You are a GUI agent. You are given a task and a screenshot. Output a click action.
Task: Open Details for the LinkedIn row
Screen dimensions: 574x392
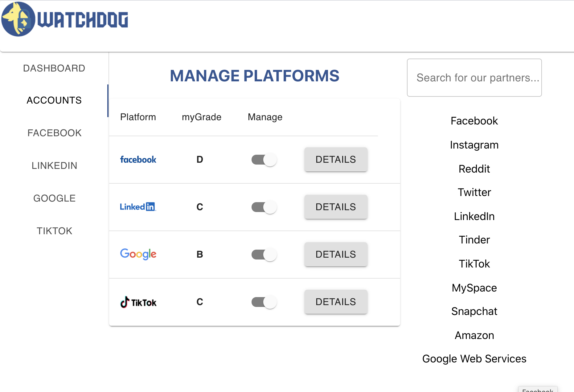point(336,207)
